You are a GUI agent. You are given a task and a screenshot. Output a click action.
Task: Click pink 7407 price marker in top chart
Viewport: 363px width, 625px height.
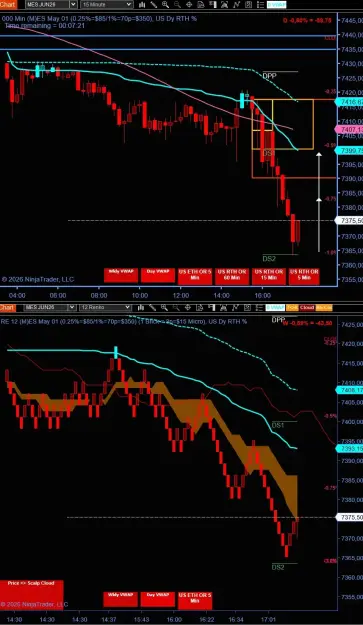click(x=349, y=130)
